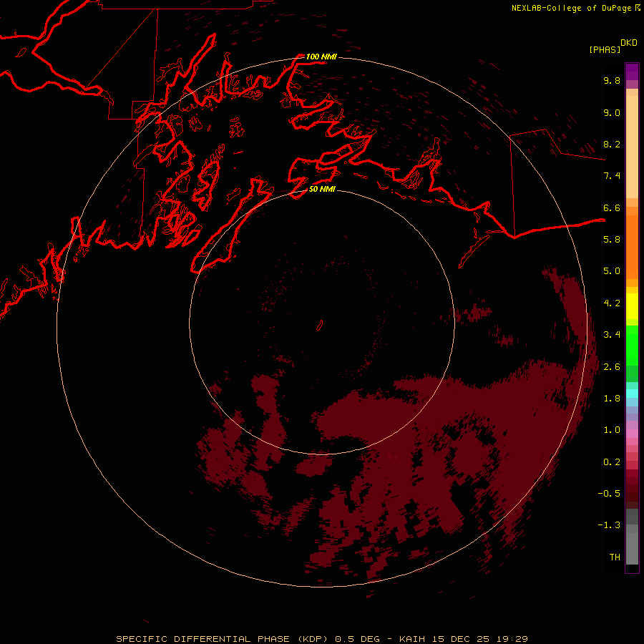Click the 50 NMI range ring label

(x=322, y=189)
